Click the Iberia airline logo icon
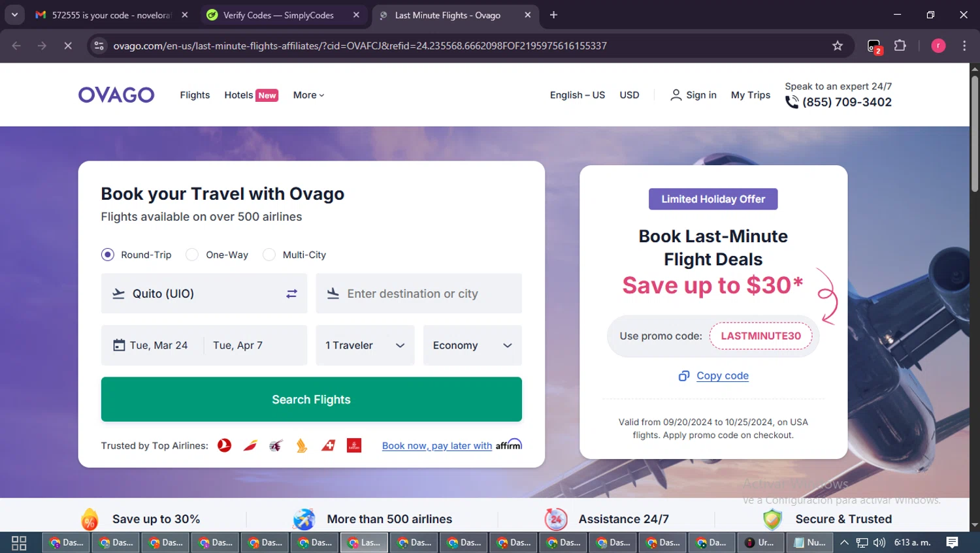The image size is (980, 553). coord(250,445)
